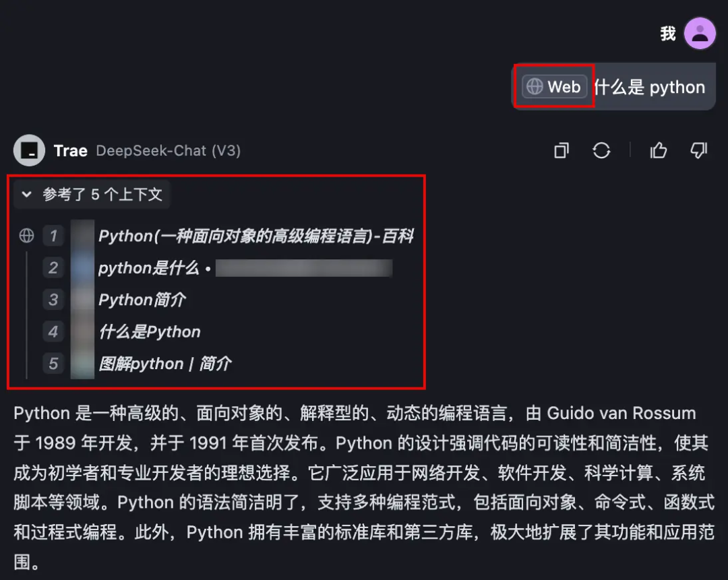Open reference 1 Python 百科 link
The width and height of the screenshot is (728, 580).
(256, 236)
